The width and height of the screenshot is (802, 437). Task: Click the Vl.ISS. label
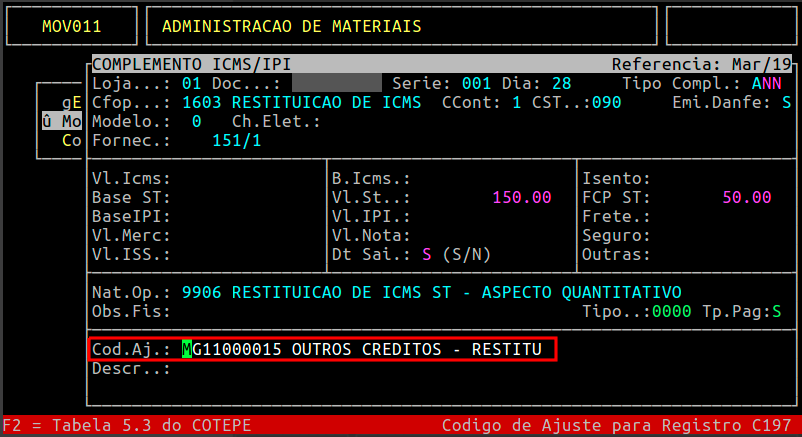(131, 254)
